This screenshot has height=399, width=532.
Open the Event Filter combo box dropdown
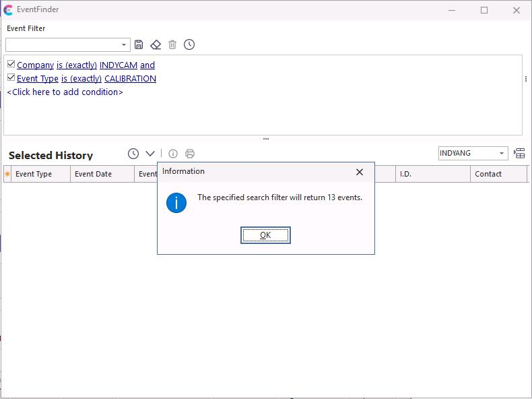[124, 45]
